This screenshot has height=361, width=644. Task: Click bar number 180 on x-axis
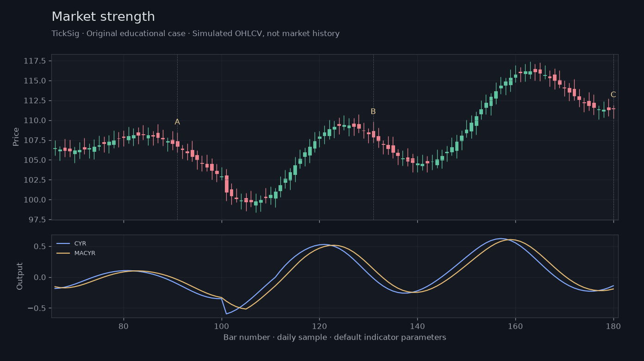tap(613, 326)
